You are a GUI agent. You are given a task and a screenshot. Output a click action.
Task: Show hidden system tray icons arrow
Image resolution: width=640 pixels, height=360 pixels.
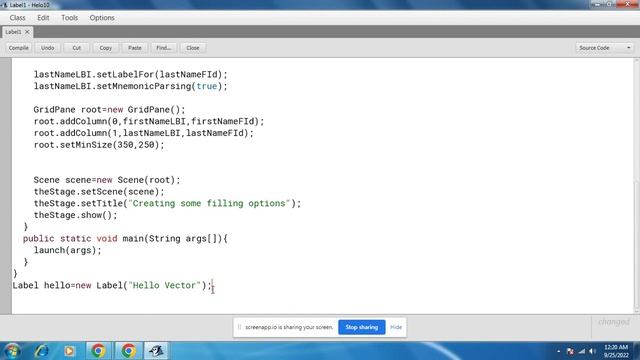coord(558,351)
